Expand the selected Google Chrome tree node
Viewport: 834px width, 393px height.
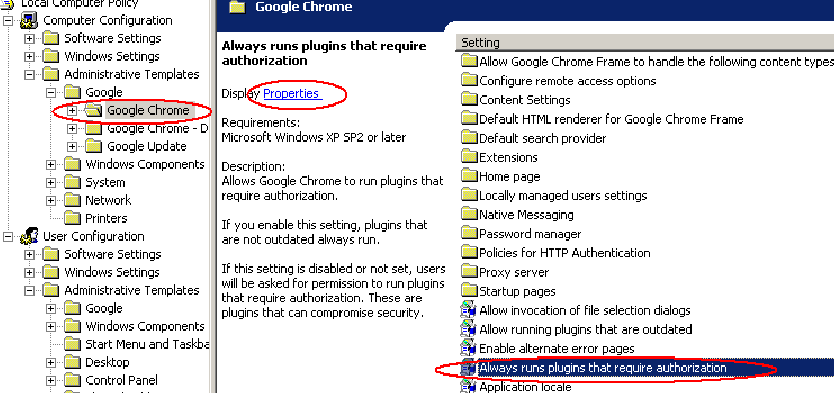[72, 111]
